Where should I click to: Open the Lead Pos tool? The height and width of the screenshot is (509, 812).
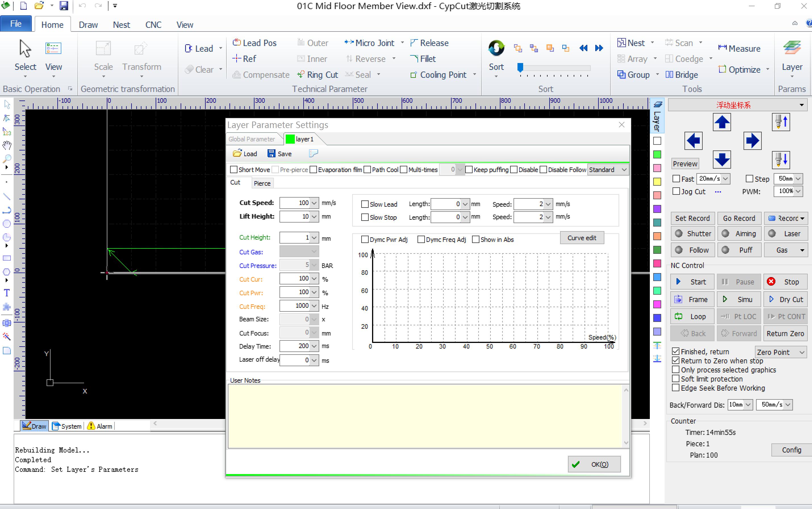254,43
